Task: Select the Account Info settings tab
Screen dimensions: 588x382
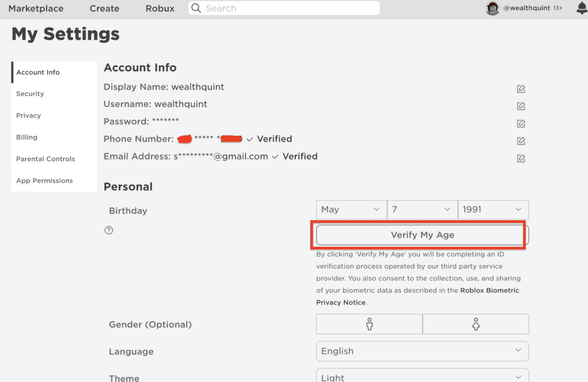Action: pyautogui.click(x=55, y=72)
